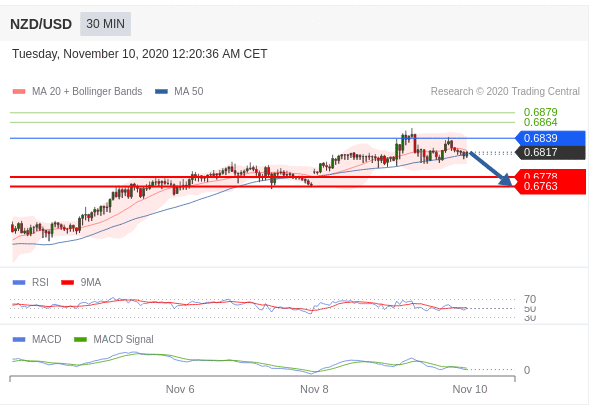Click the 0.6879 green resistance label
Image resolution: width=593 pixels, height=411 pixels.
pyautogui.click(x=540, y=112)
